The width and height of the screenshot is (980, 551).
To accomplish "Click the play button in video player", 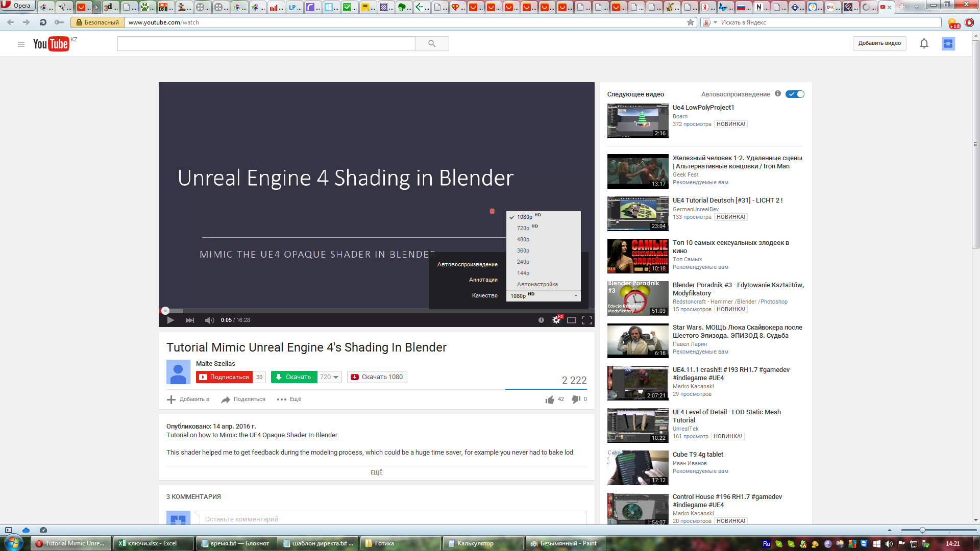I will (x=170, y=320).
